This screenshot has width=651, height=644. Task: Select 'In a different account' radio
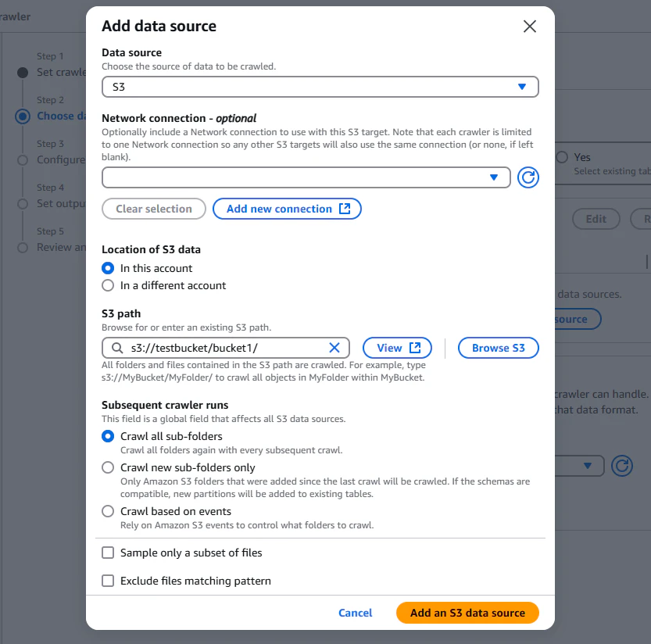point(108,286)
